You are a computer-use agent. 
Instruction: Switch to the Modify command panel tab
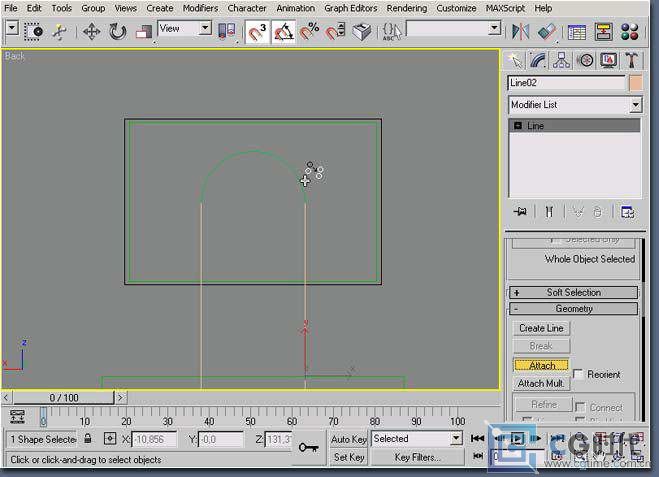pyautogui.click(x=538, y=60)
